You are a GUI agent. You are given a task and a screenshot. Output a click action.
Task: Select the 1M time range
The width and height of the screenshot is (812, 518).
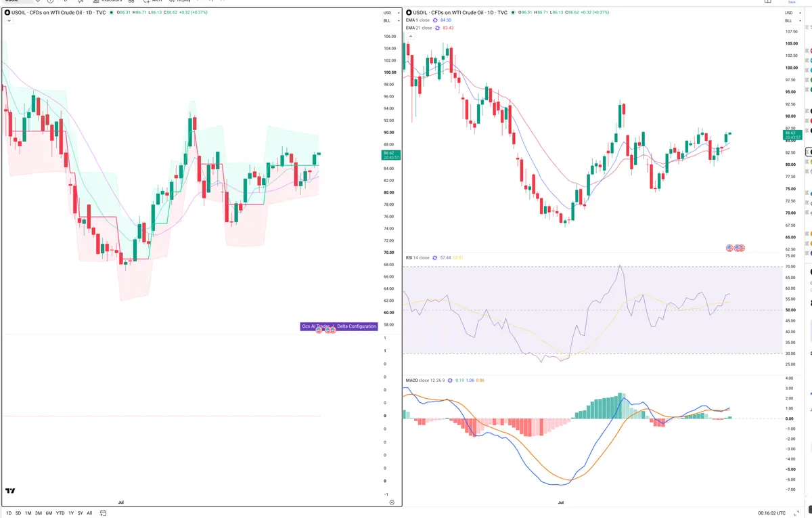[x=28, y=513]
